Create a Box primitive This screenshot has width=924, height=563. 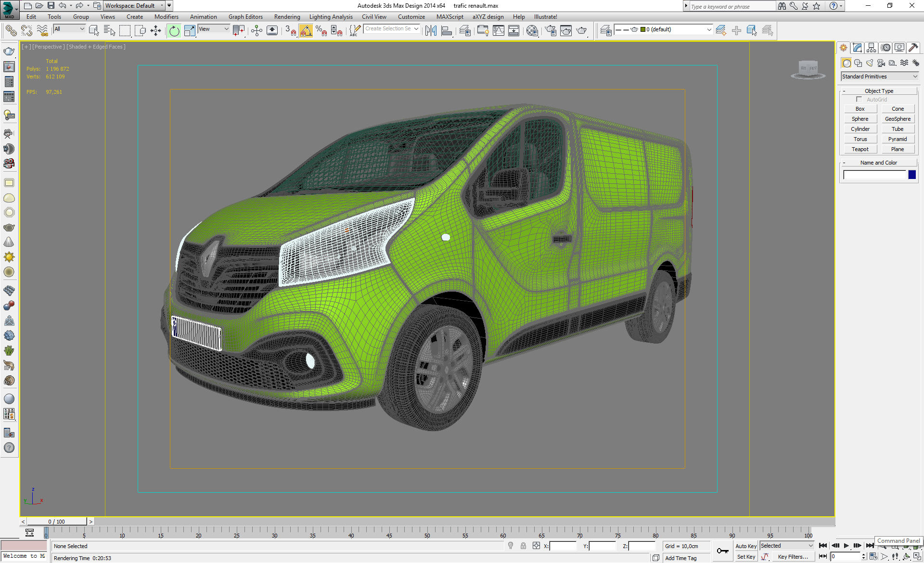pyautogui.click(x=860, y=109)
